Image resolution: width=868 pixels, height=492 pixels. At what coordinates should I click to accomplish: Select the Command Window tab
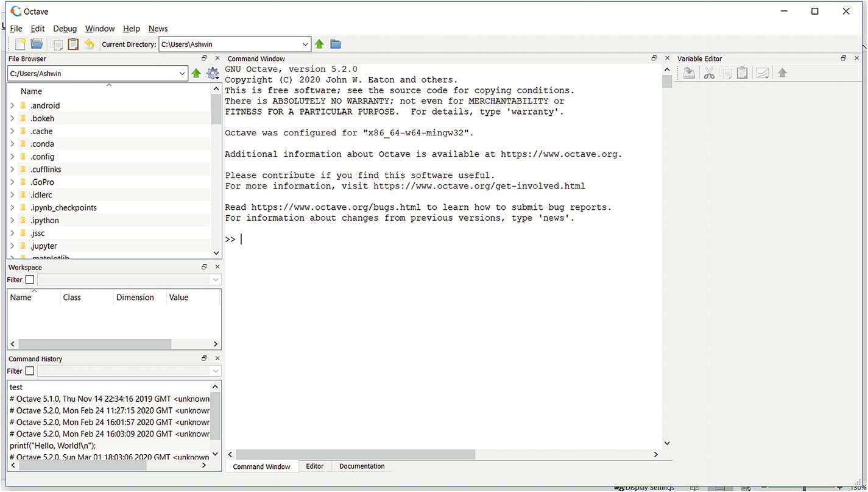pos(262,466)
